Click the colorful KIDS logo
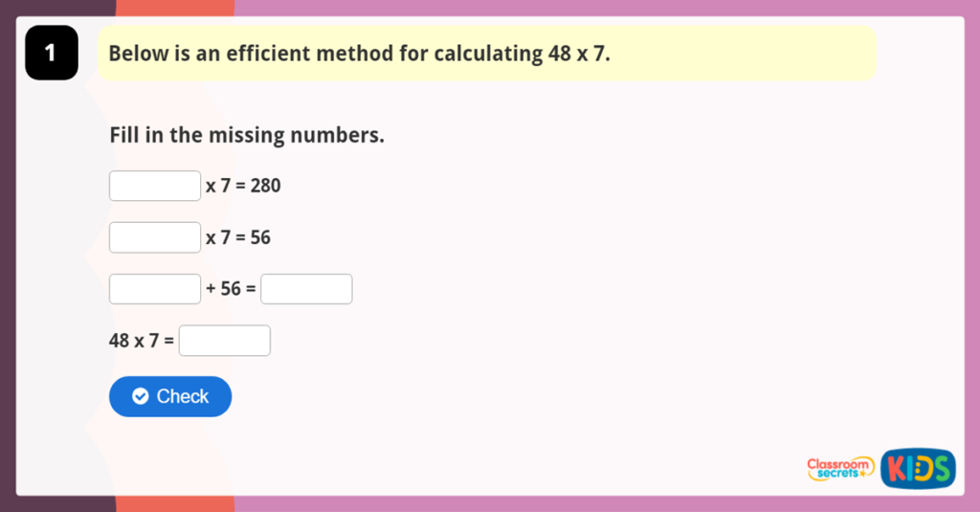Viewport: 980px width, 512px height. click(x=918, y=468)
